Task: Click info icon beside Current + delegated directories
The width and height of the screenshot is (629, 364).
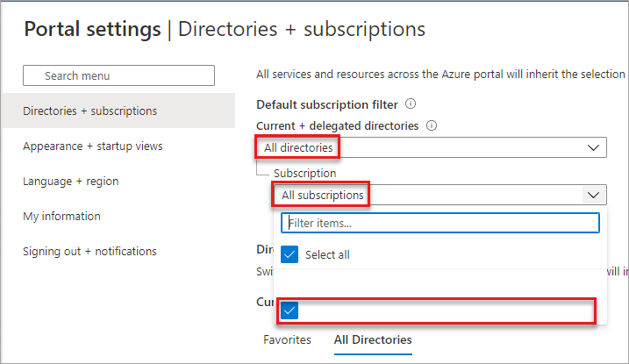Action: (432, 126)
